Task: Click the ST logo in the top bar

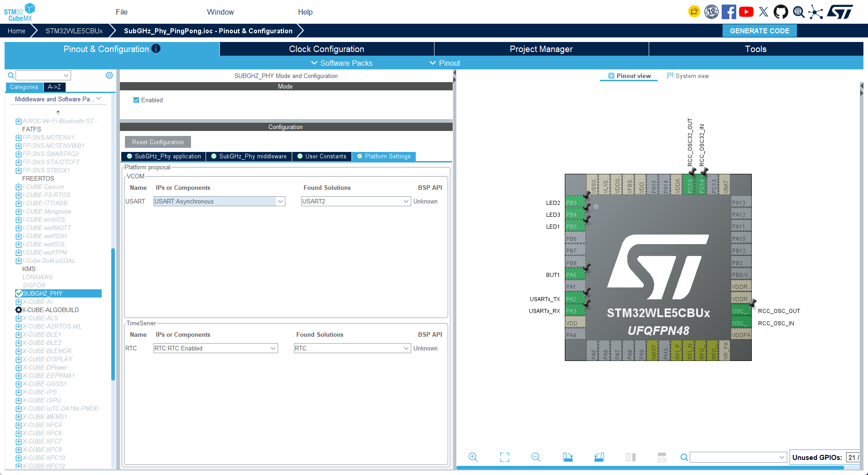Action: (840, 12)
